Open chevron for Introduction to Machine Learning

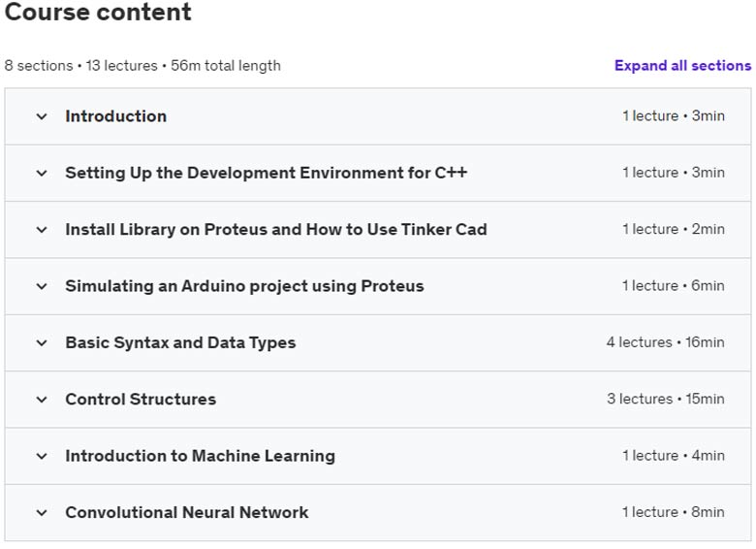pyautogui.click(x=42, y=457)
